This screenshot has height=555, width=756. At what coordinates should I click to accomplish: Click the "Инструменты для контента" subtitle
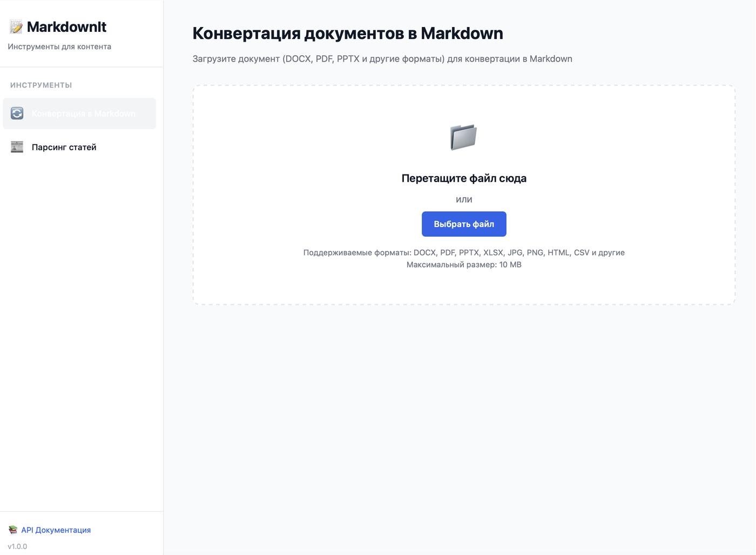click(x=59, y=46)
